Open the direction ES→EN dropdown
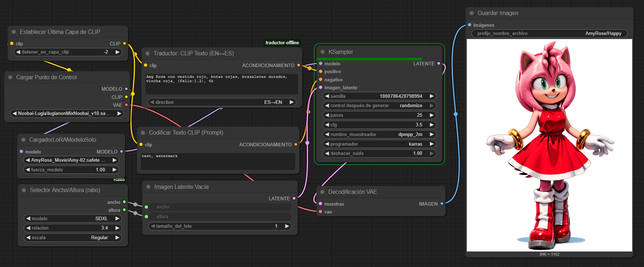 [x=222, y=102]
